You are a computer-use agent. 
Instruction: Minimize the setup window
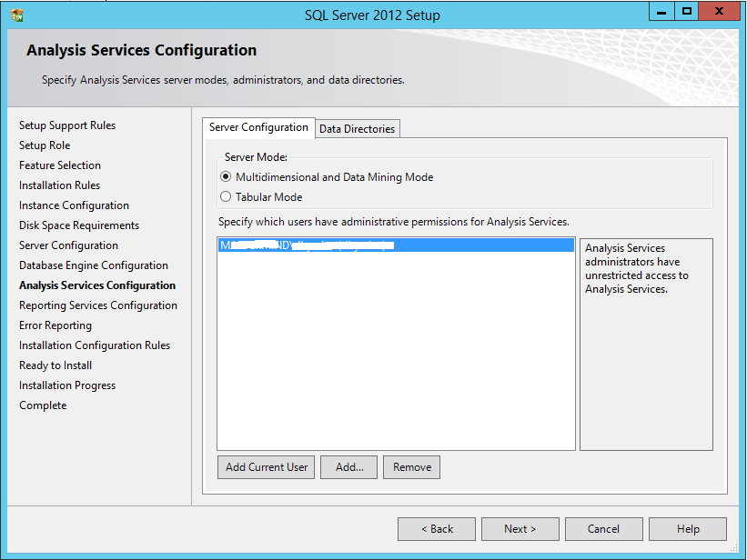click(x=661, y=12)
